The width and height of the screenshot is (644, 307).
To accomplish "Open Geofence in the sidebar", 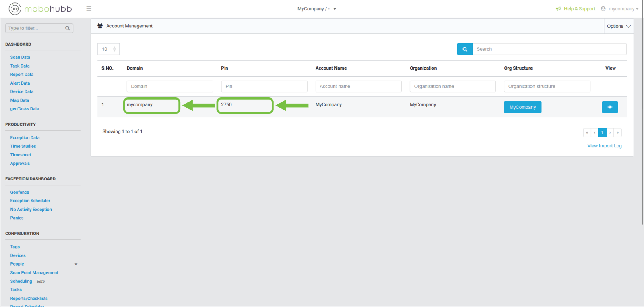I will [x=20, y=193].
